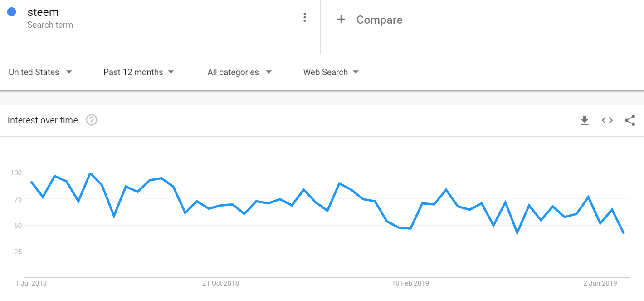Expand the Web Search type dropdown
The height and width of the screenshot is (301, 644).
click(x=331, y=72)
